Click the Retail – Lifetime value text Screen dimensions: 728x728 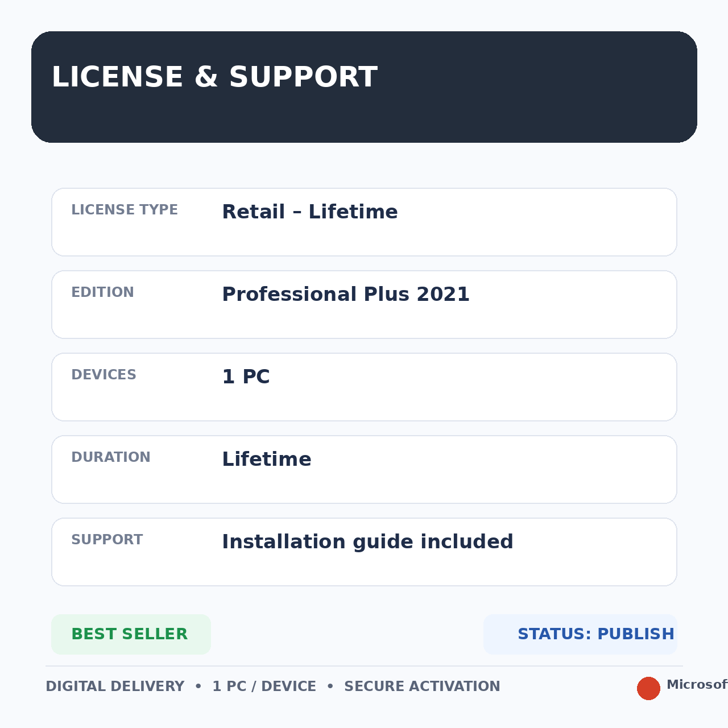(310, 212)
